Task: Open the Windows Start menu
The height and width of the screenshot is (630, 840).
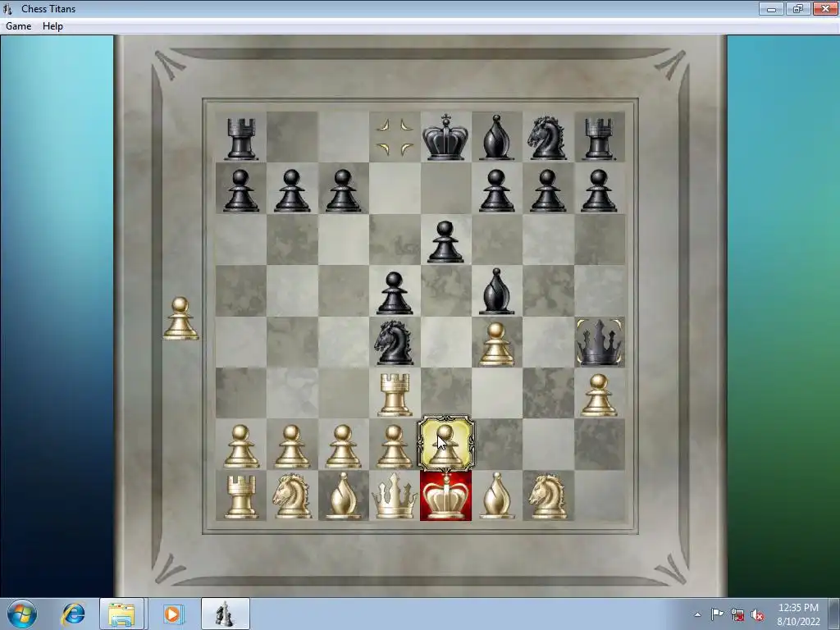Action: pyautogui.click(x=22, y=614)
